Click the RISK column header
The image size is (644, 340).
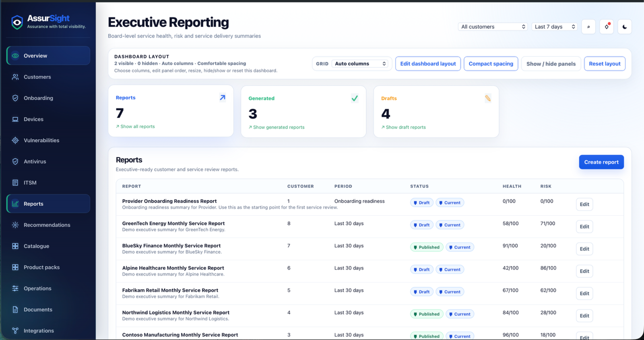click(546, 186)
